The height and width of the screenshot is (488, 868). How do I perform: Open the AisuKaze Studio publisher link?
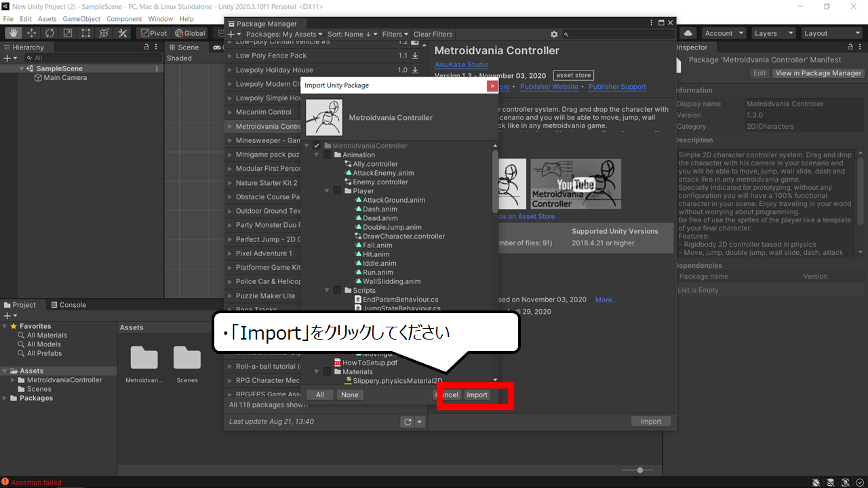click(x=461, y=64)
